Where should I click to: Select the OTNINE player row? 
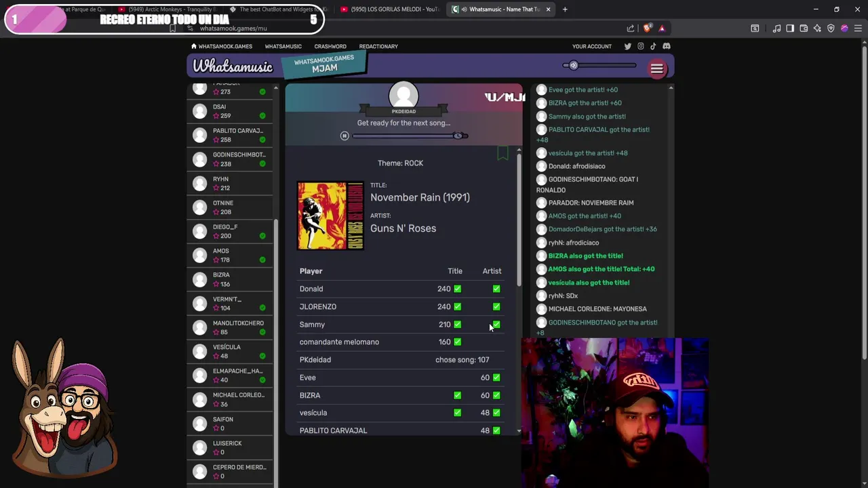point(231,207)
